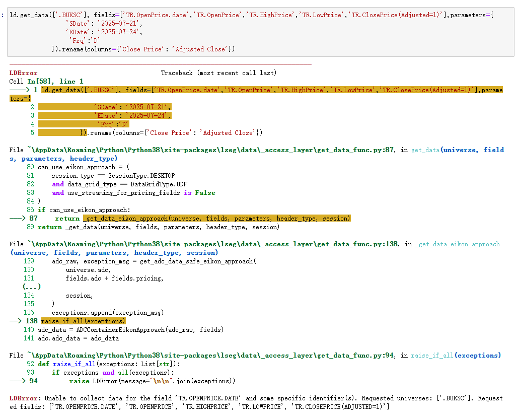The width and height of the screenshot is (517, 420).
Task: Click traceback line 3 with highlighted 'EDate'
Action: coord(105,116)
